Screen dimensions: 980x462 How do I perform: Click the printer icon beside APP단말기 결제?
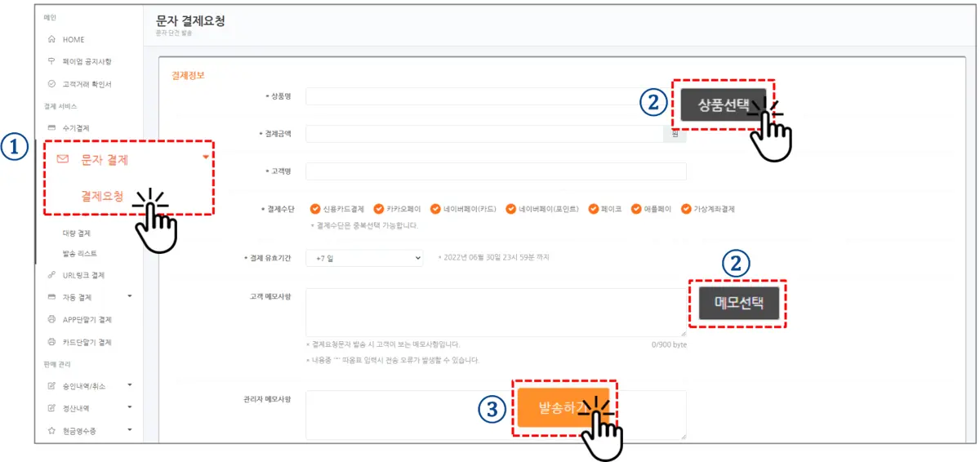point(52,319)
